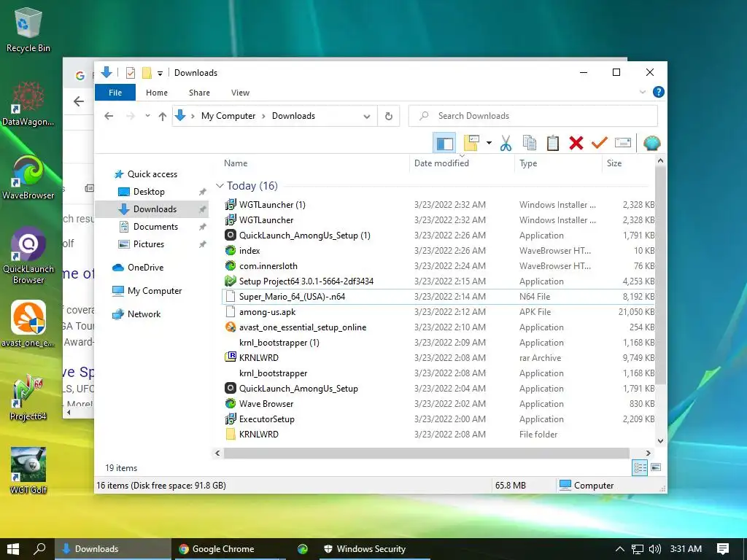Click the Search Downloads field

[533, 116]
